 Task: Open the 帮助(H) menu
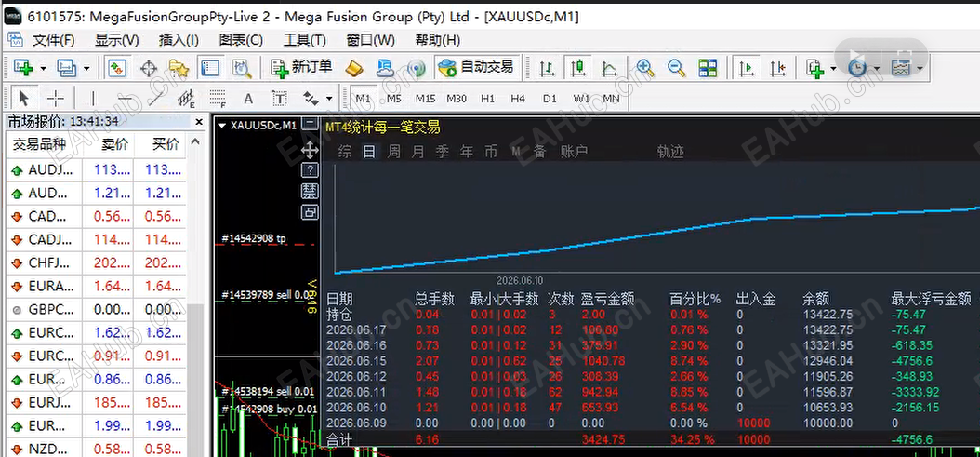click(438, 40)
